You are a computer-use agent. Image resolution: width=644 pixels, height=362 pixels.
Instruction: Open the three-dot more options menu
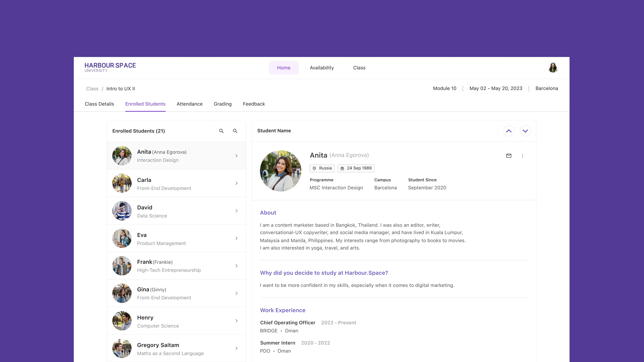[522, 156]
